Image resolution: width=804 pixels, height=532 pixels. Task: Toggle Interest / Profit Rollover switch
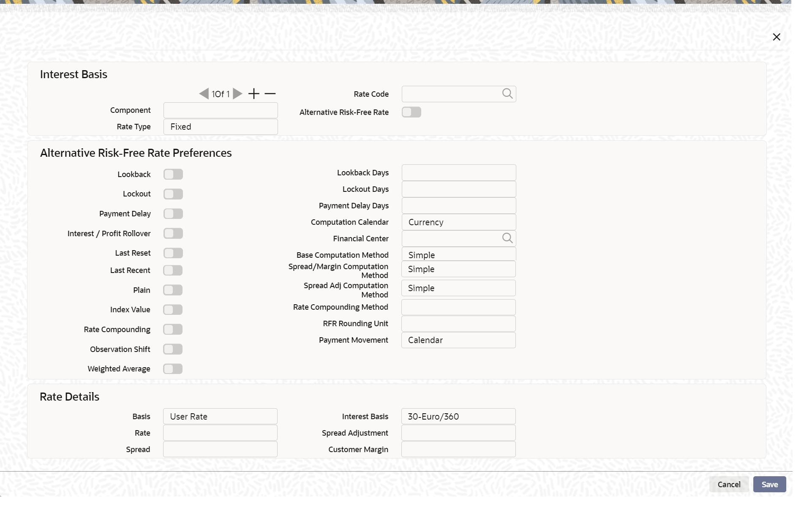tap(173, 233)
